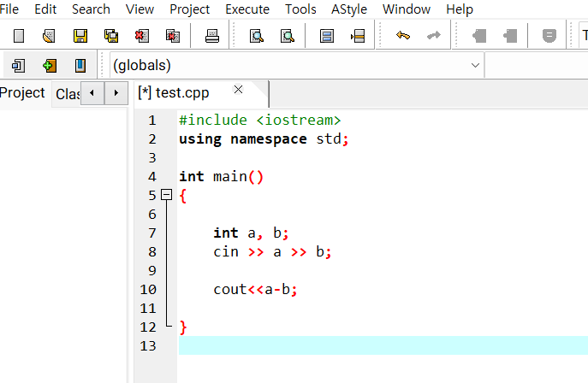Open a file with the Open icon
Viewport: 588px width, 383px height.
click(49, 36)
